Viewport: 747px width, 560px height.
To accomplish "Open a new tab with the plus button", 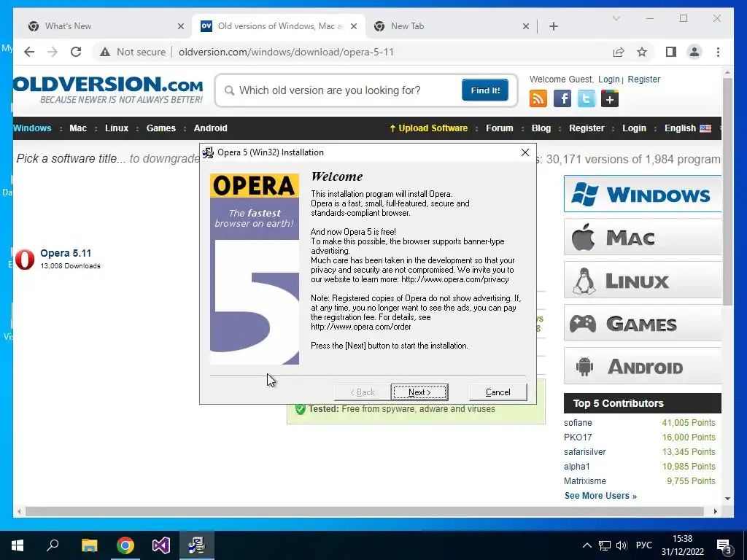I will click(554, 26).
